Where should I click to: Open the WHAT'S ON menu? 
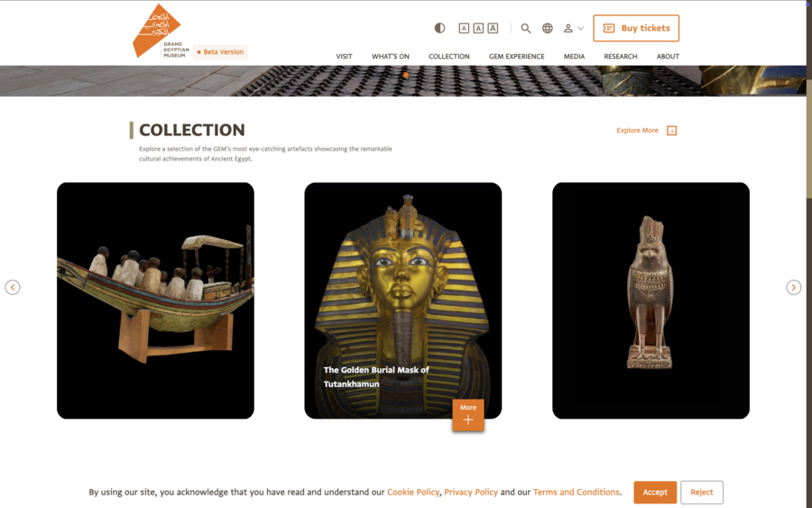(391, 57)
